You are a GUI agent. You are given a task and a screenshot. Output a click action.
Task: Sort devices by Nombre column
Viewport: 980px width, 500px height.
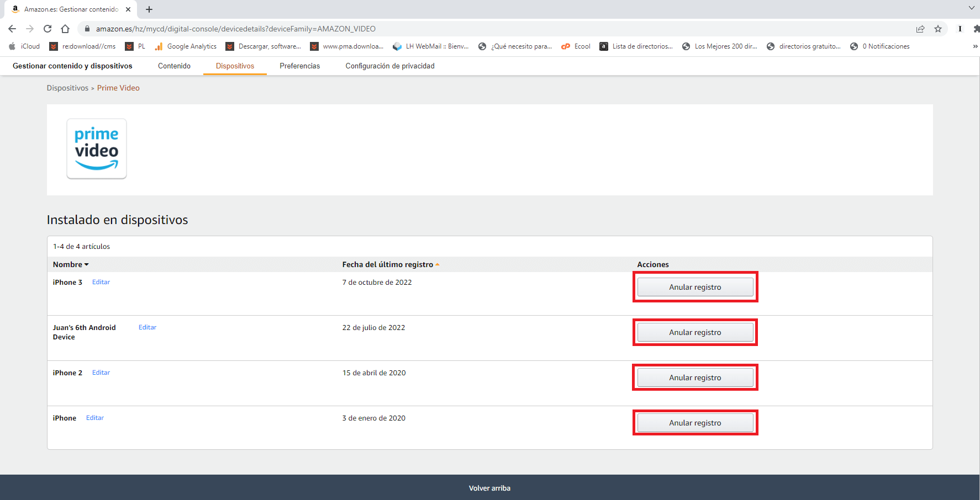[71, 264]
